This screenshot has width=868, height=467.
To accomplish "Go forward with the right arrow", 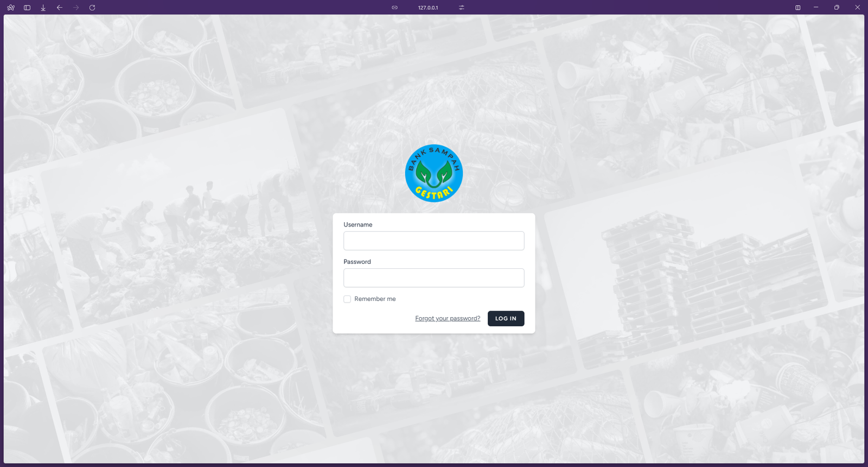I will tap(76, 8).
